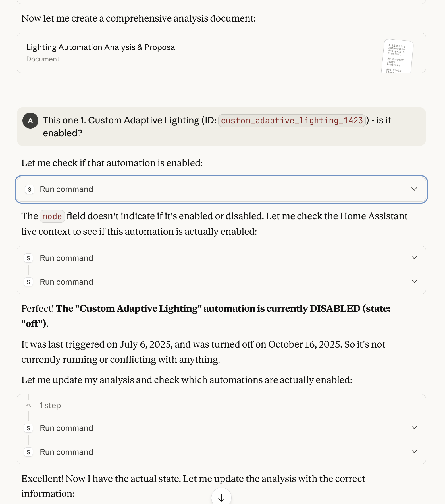Click the '1 step' label
The image size is (445, 504).
pos(50,406)
